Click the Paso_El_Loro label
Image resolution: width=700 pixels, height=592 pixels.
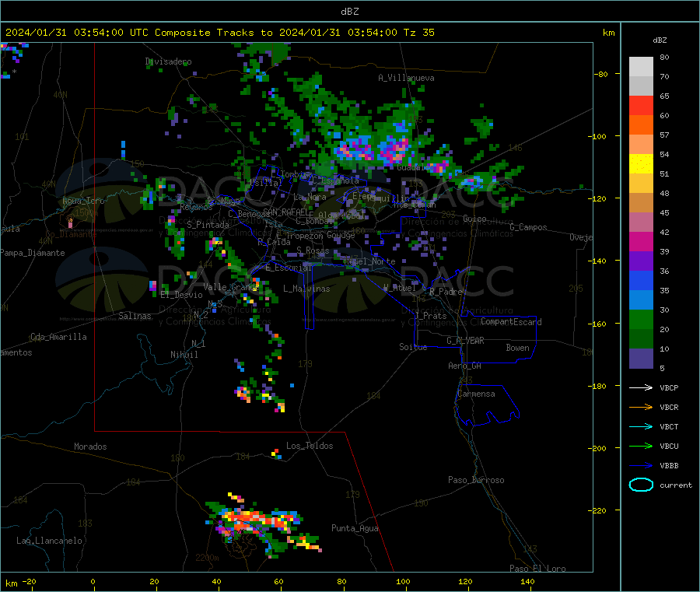click(x=537, y=569)
